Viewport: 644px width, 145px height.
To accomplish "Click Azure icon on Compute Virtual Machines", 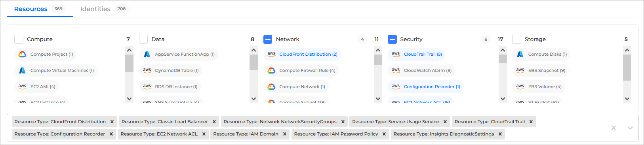I will [23, 70].
